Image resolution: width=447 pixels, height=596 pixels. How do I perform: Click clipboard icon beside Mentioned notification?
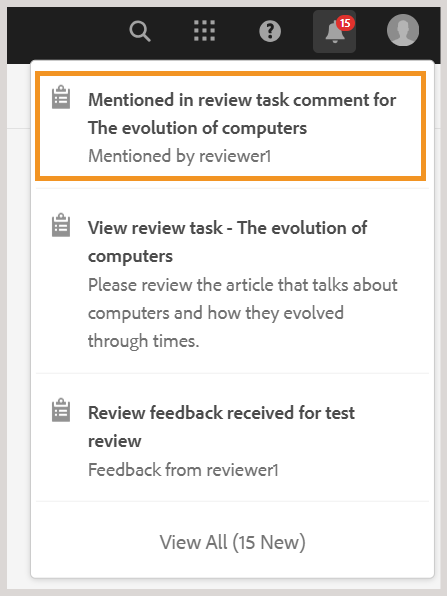pyautogui.click(x=61, y=97)
